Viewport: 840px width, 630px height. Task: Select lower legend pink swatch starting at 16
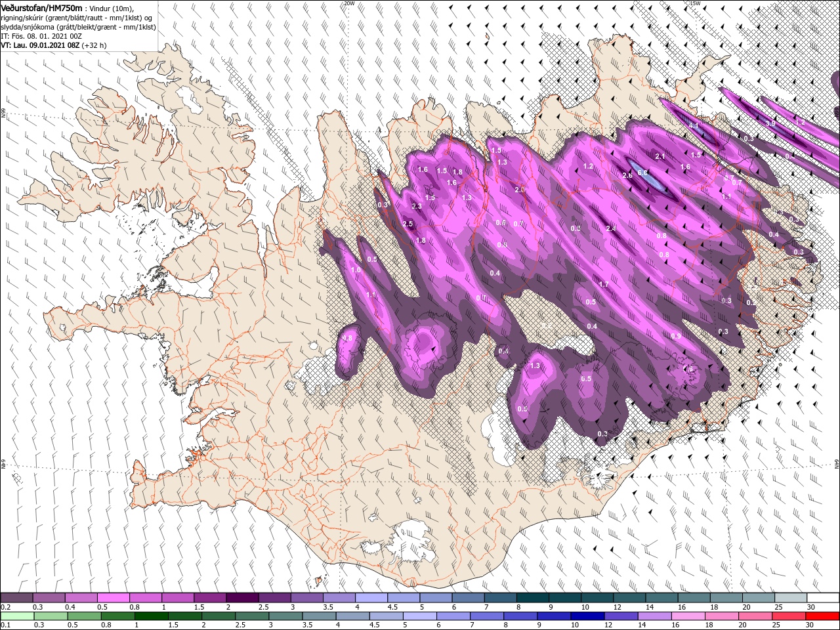[x=688, y=616]
